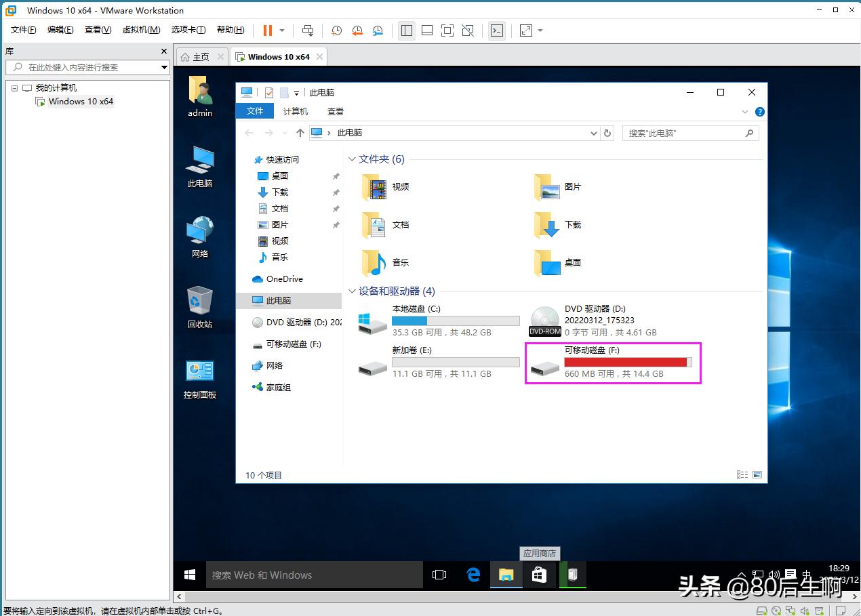The height and width of the screenshot is (616, 861).
Task: Enter Unity mode for the VM
Action: tap(468, 30)
